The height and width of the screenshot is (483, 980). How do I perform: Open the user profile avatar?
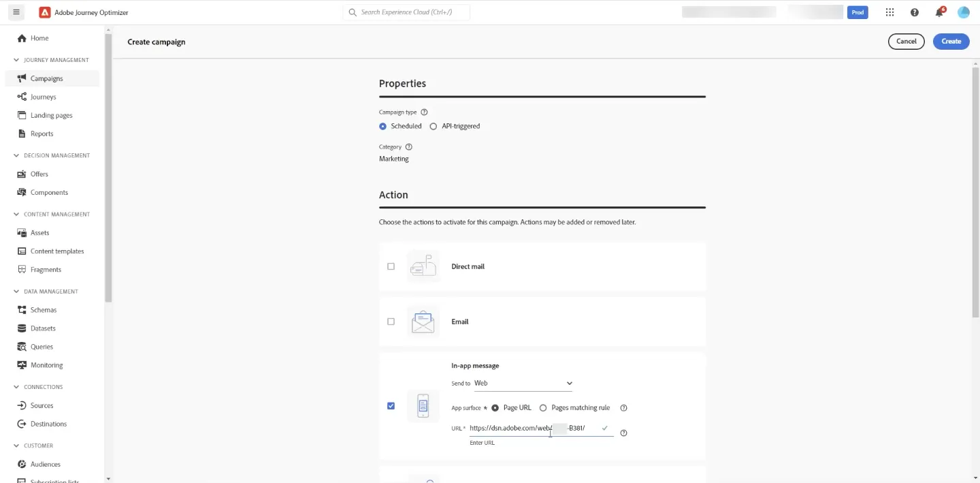[x=963, y=12]
